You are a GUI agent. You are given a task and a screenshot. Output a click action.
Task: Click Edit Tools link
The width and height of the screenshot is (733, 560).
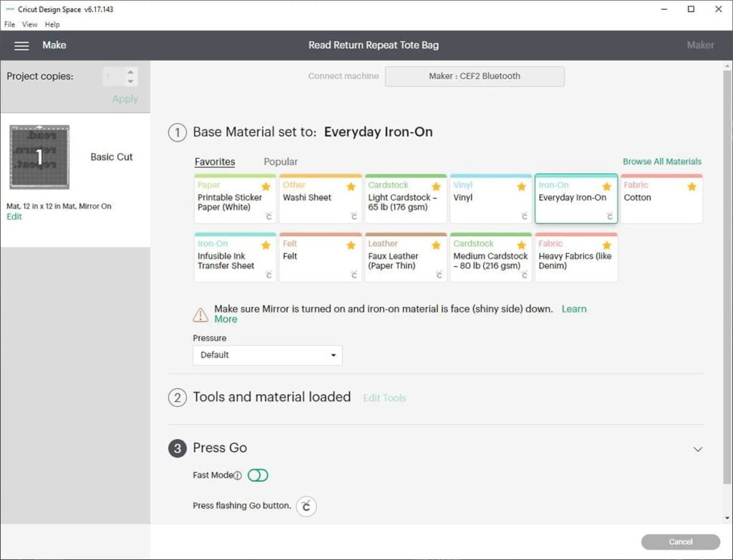tap(384, 398)
